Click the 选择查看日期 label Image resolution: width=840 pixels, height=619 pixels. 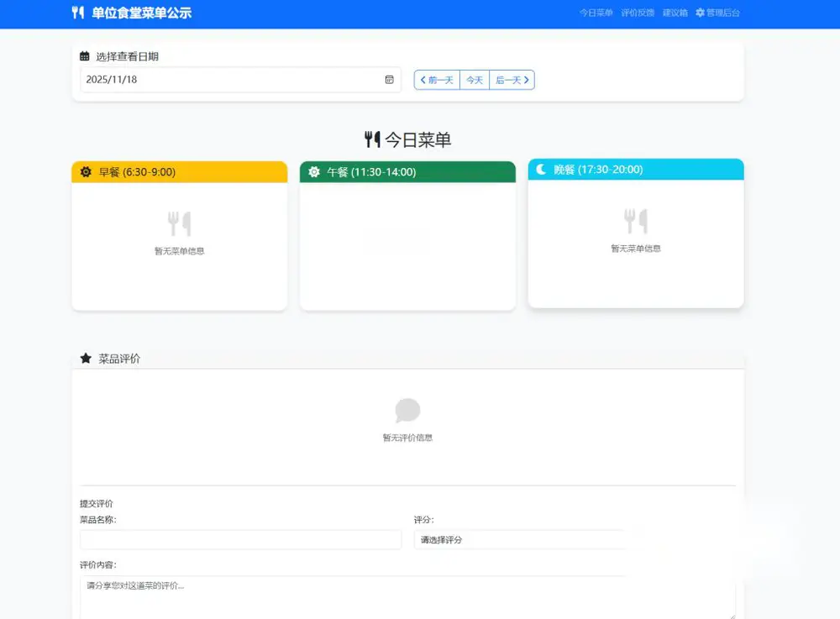pyautogui.click(x=127, y=56)
